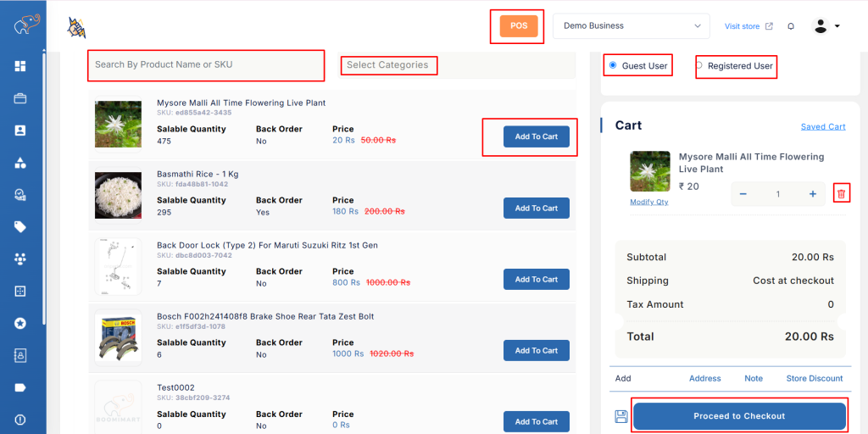This screenshot has width=868, height=434.
Task: Open the user profile avatar menu
Action: pos(826,26)
